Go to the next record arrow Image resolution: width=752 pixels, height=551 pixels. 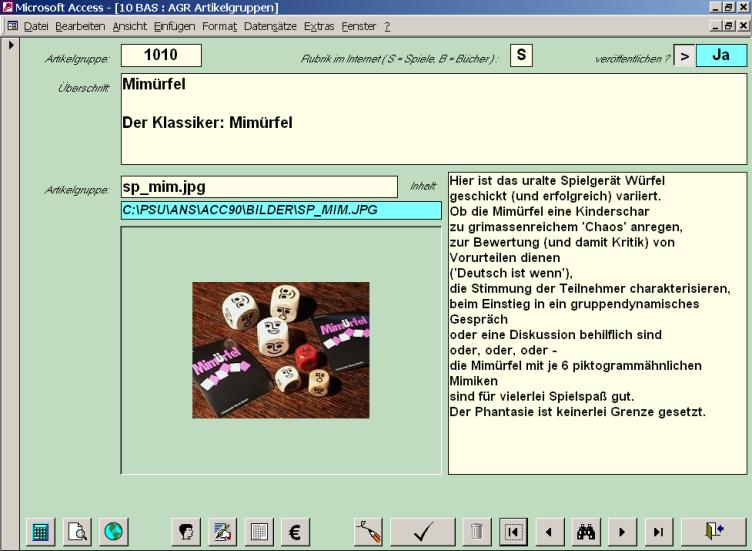pyautogui.click(x=622, y=532)
